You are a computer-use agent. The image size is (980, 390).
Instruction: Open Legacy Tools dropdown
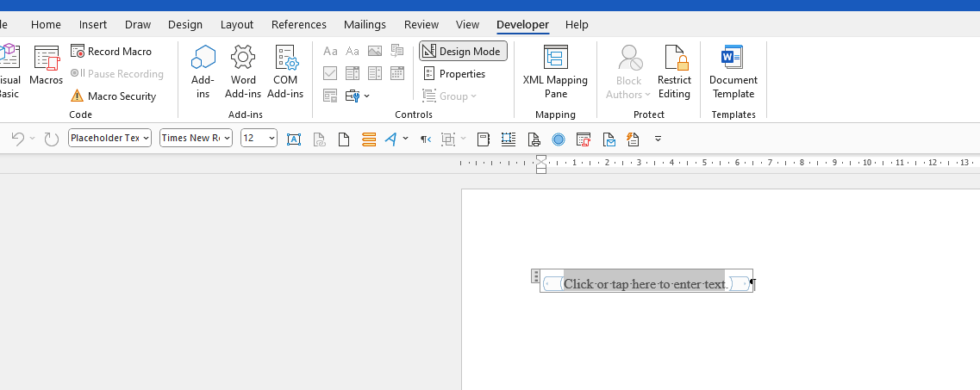pyautogui.click(x=358, y=96)
